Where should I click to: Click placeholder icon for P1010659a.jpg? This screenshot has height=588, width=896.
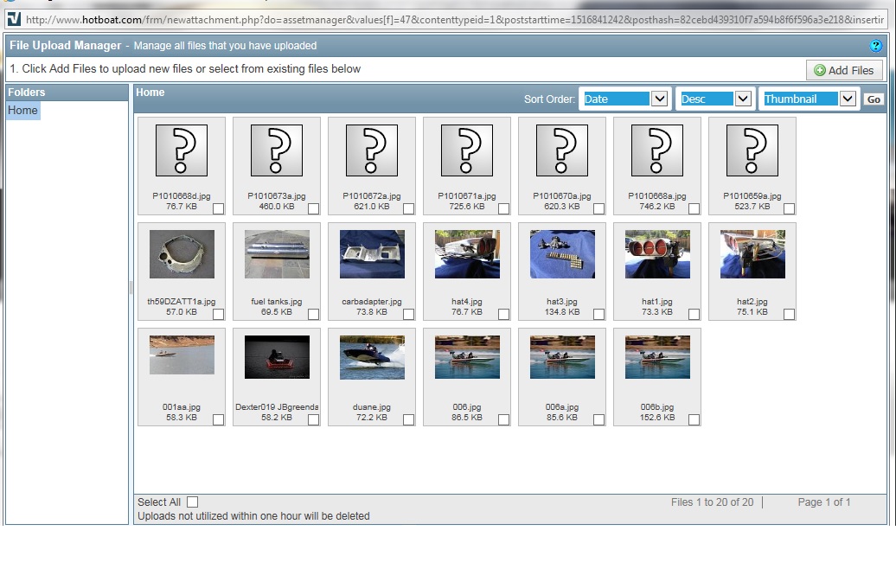752,150
